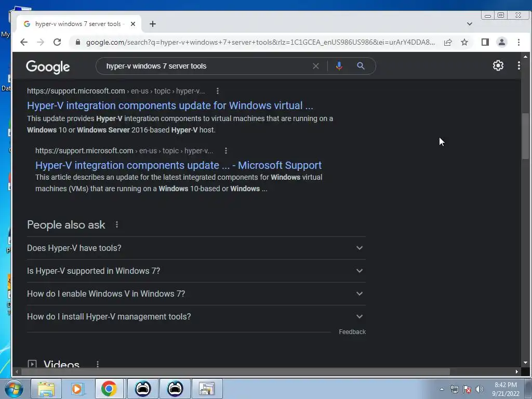Open network status tray icon

(x=454, y=389)
